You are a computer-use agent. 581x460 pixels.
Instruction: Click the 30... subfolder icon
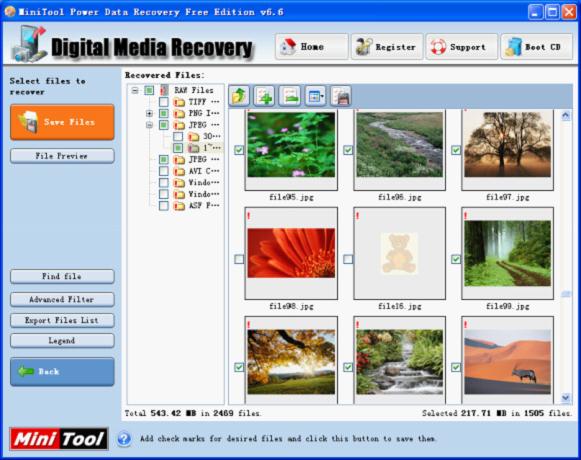[x=193, y=137]
